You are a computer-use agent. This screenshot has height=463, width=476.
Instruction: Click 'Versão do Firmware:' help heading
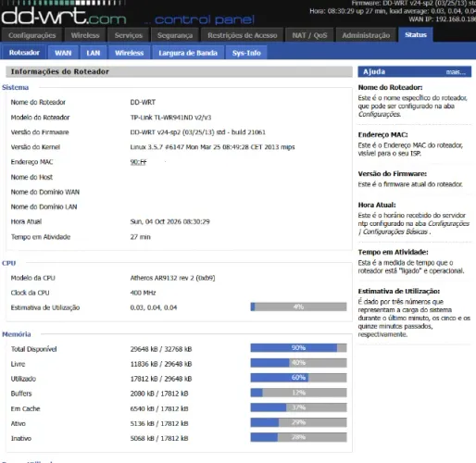coord(393,174)
